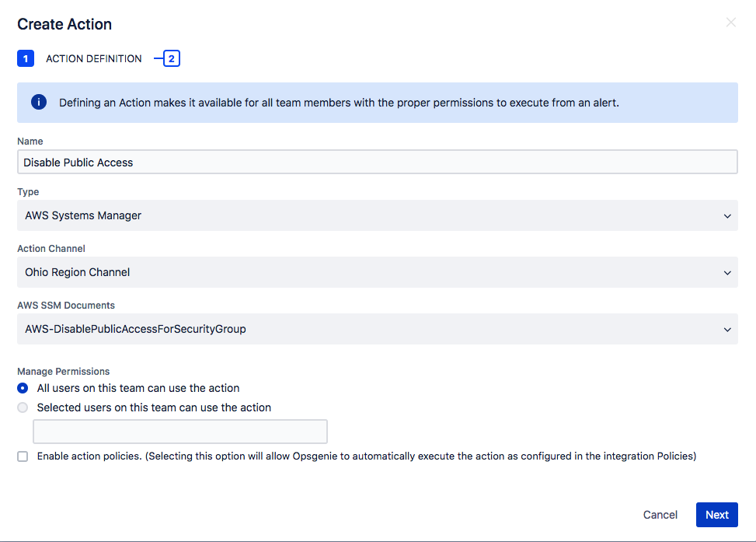Click the Type field chevron arrow

tap(728, 216)
